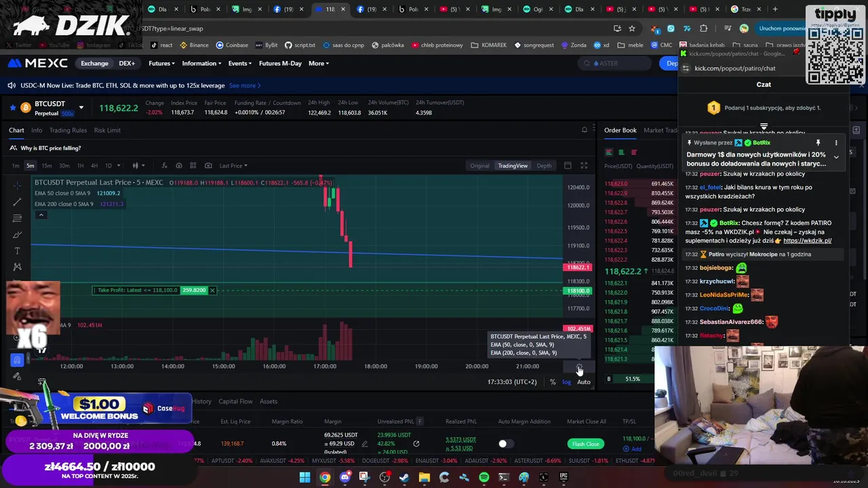Show buy orders only in order book
This screenshot has height=488, width=868.
[x=622, y=152]
